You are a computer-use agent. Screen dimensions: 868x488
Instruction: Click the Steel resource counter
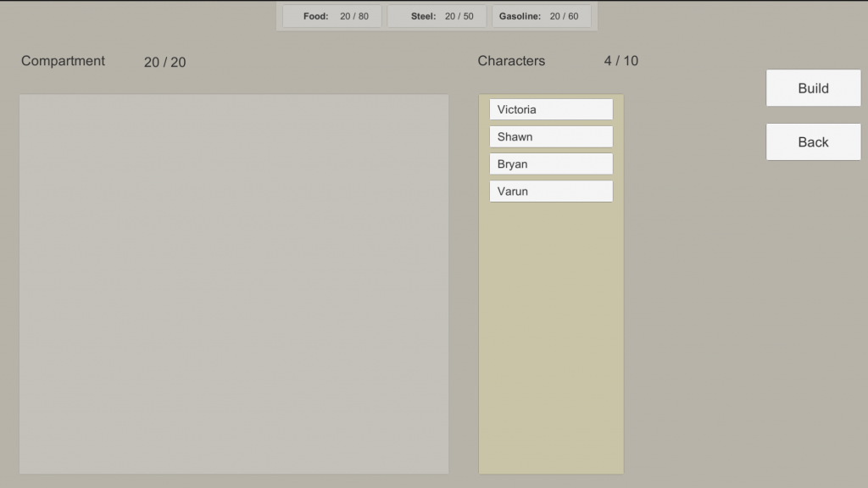(x=437, y=16)
